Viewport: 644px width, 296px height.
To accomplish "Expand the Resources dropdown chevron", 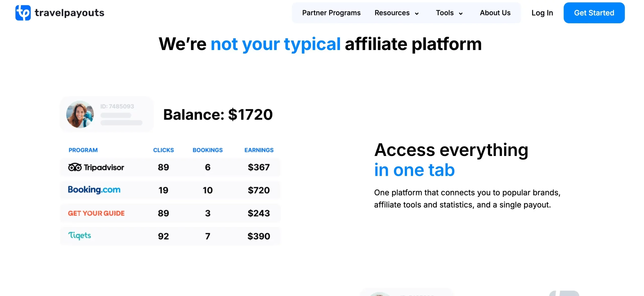I will click(417, 14).
